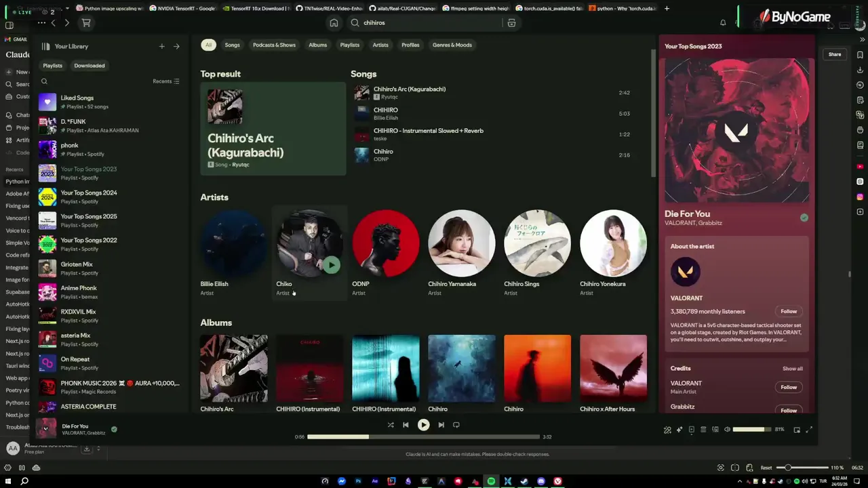Toggle the Now Playing view icon
The height and width of the screenshot is (488, 868).
[692, 430]
